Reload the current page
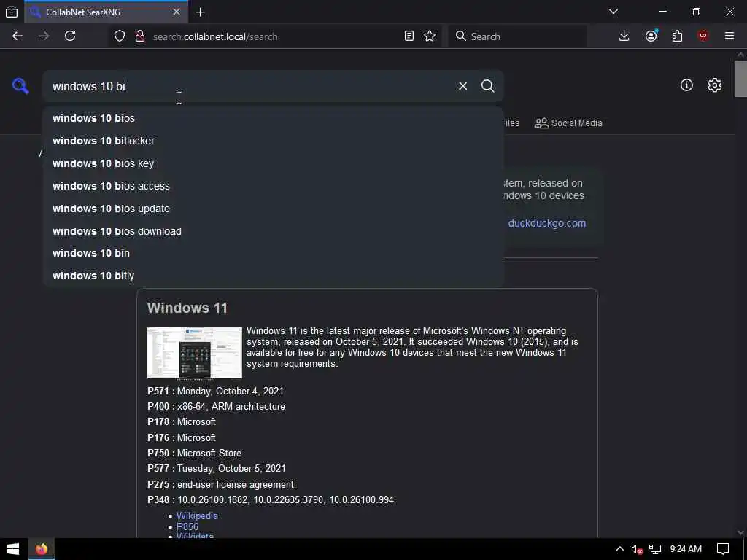Image resolution: width=747 pixels, height=560 pixels. point(70,36)
